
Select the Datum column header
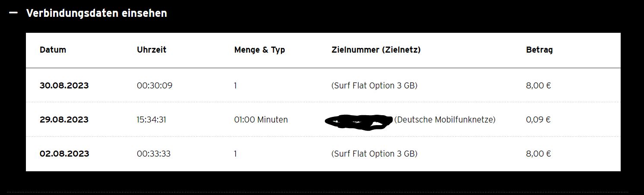tap(53, 50)
